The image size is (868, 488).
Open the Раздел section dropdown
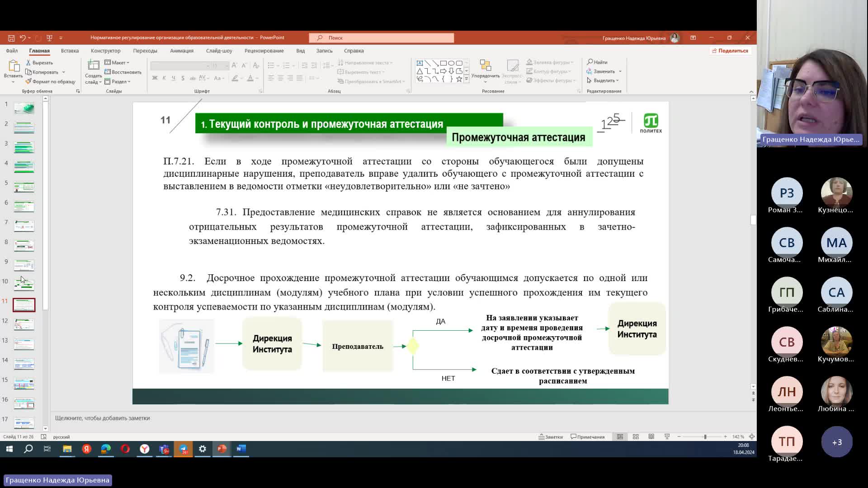pyautogui.click(x=118, y=82)
